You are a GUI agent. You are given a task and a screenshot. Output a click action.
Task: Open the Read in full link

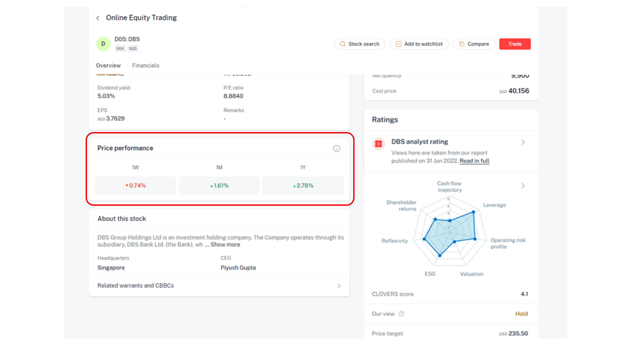474,161
